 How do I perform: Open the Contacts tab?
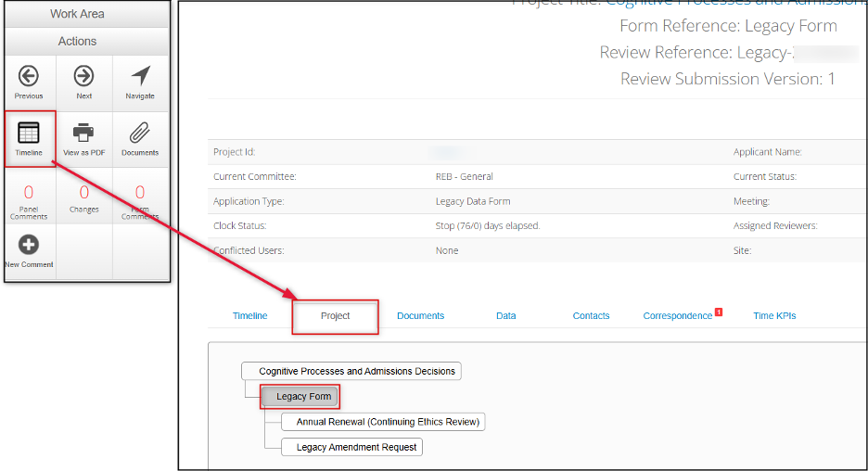591,315
